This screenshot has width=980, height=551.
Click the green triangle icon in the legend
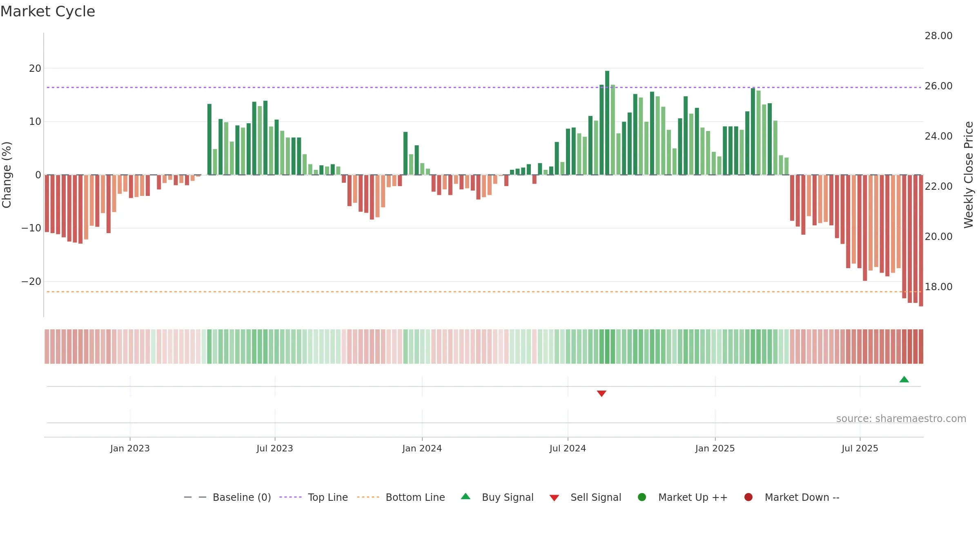[465, 496]
